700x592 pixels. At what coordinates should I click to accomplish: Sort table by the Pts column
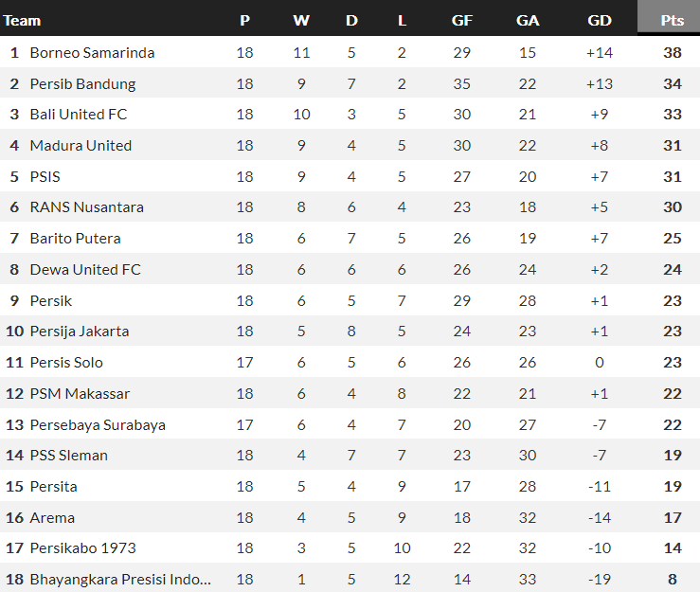click(673, 20)
